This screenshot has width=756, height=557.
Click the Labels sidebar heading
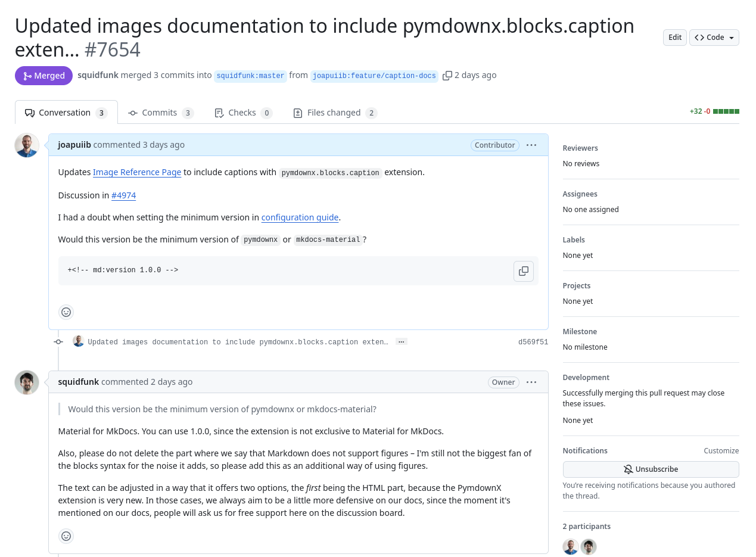click(x=574, y=240)
